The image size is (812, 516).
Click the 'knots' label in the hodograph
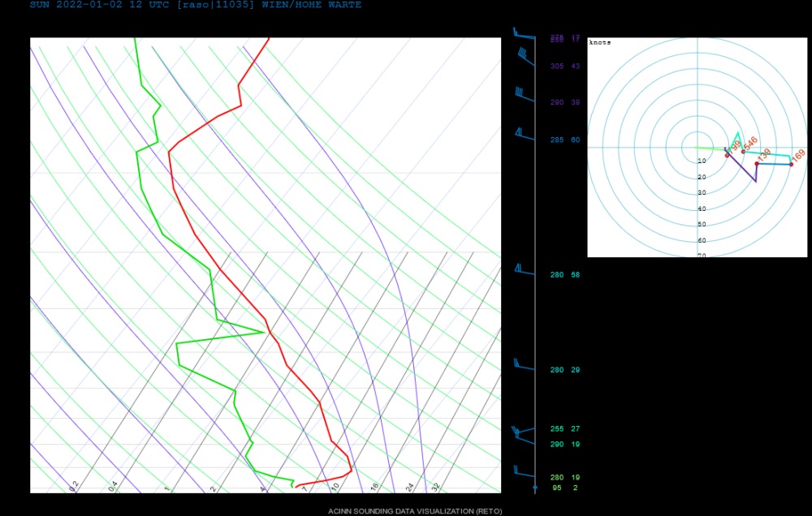(600, 42)
